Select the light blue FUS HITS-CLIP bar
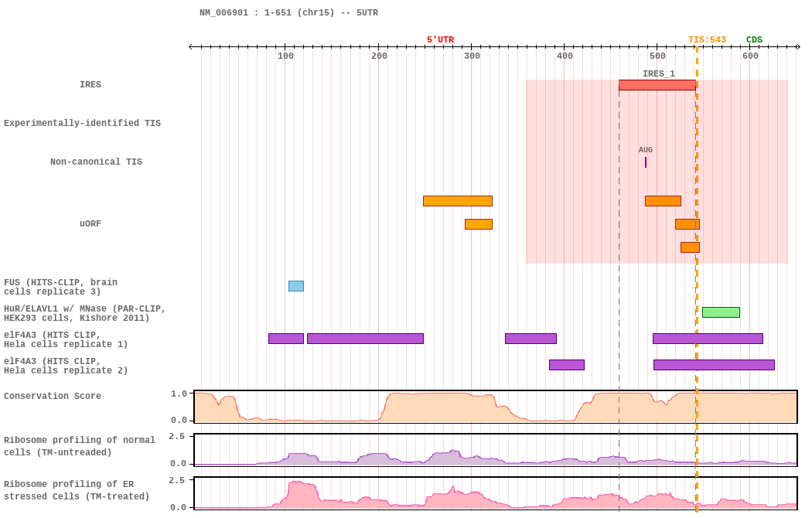Screen dimensions: 812x518 pos(295,286)
